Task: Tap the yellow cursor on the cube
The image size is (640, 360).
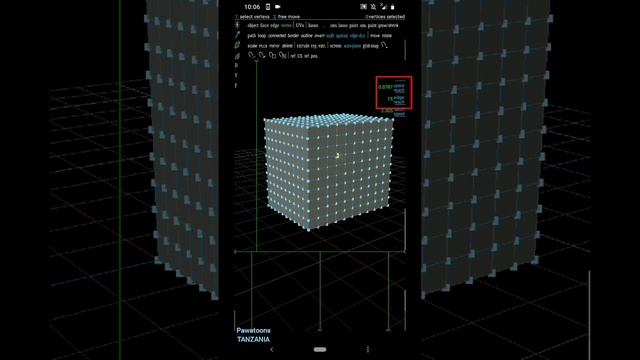Action: point(338,156)
